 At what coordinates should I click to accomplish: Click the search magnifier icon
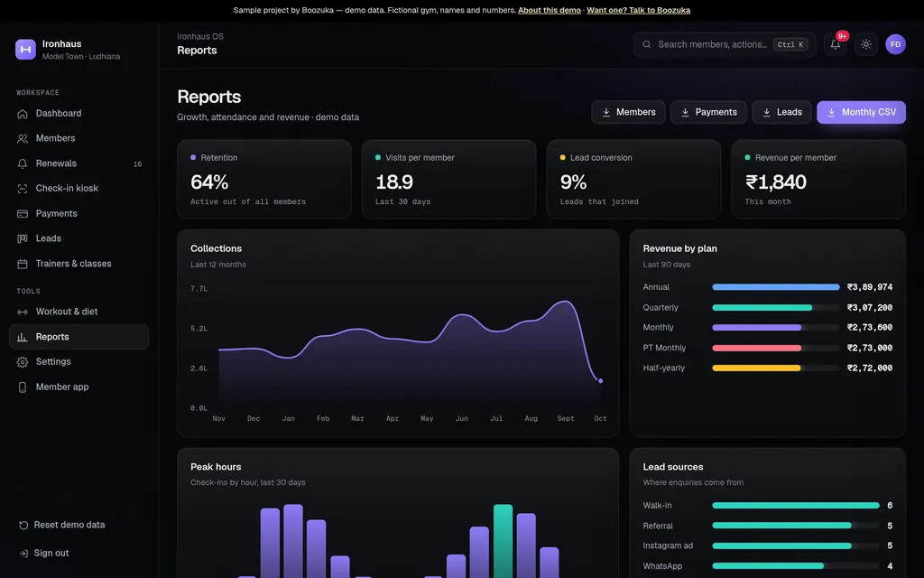[646, 44]
